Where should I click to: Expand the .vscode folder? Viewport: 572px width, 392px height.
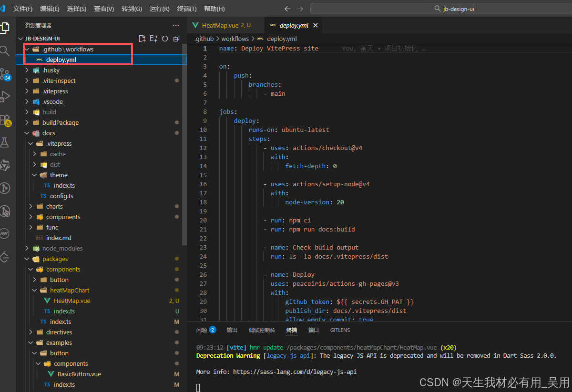point(27,101)
